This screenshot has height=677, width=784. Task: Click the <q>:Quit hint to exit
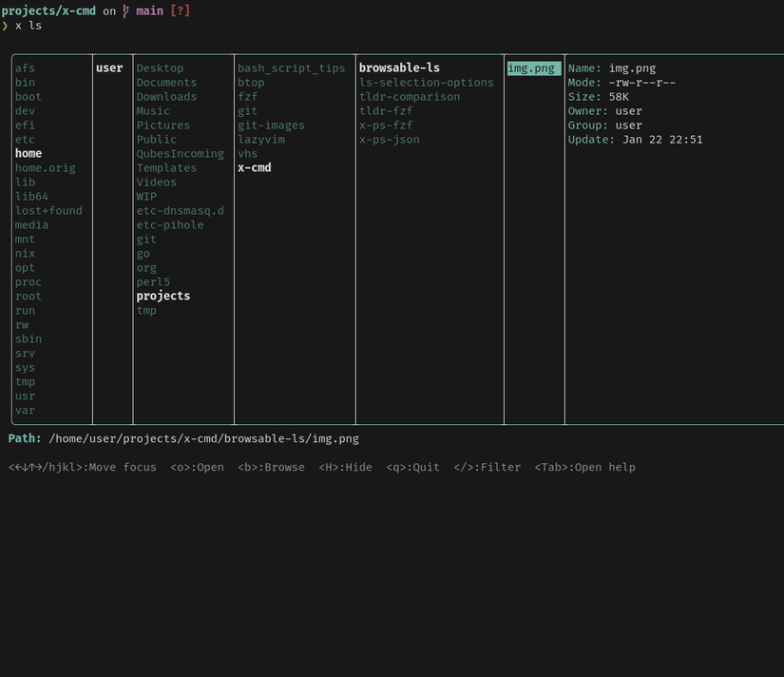410,467
